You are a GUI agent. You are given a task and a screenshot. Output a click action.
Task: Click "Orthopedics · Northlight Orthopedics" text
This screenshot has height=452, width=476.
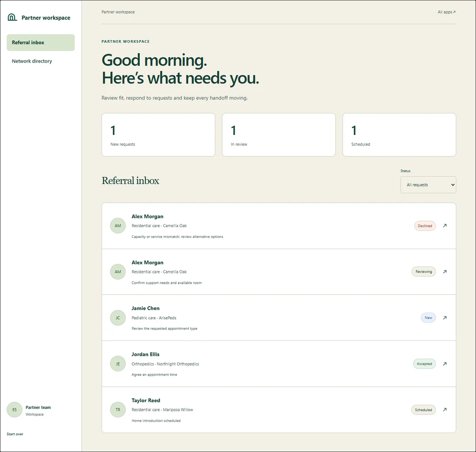(x=165, y=364)
